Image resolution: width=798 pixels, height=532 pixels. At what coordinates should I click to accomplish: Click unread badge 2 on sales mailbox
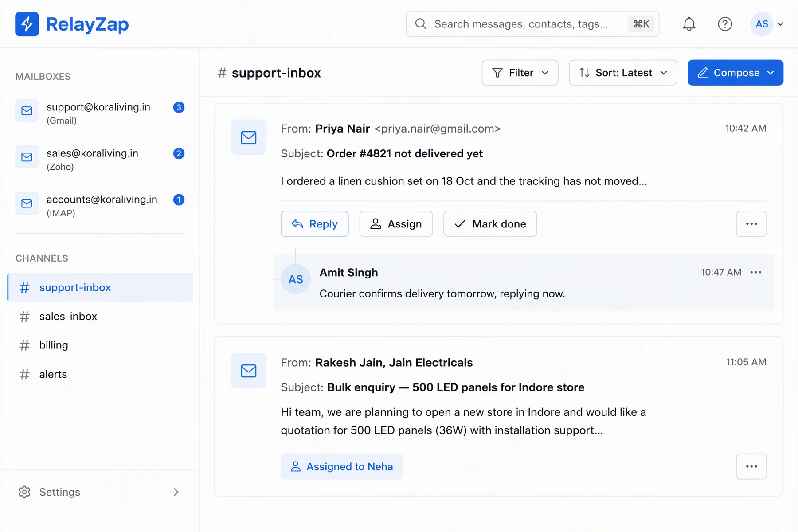point(179,153)
